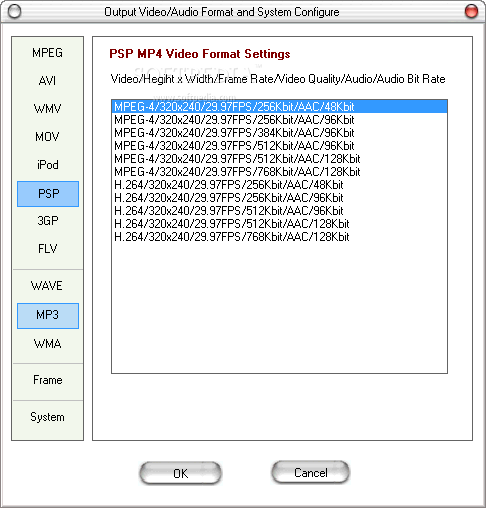Select H.264/512Kbit/AAC/128Kbit preset
Image resolution: width=486 pixels, height=508 pixels.
pyautogui.click(x=279, y=224)
